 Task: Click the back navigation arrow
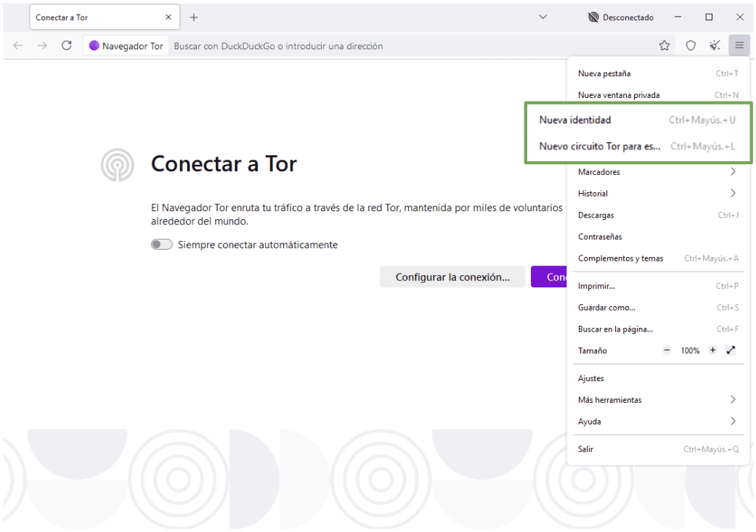(17, 45)
